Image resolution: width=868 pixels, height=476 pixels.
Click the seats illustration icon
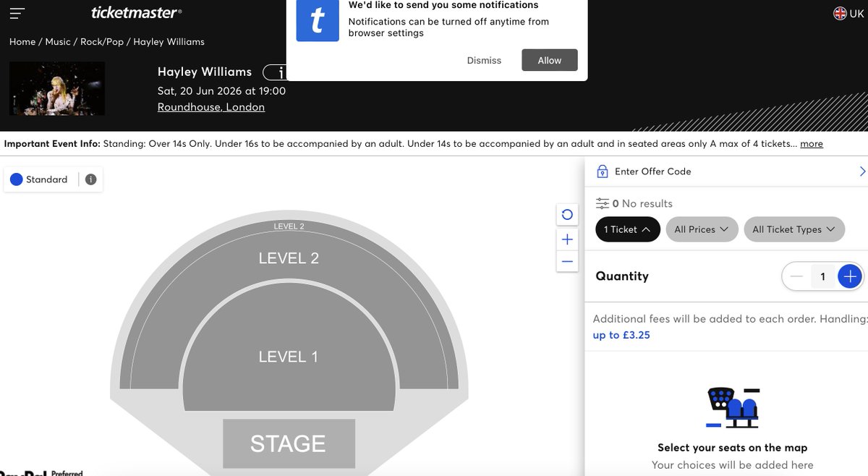(733, 407)
